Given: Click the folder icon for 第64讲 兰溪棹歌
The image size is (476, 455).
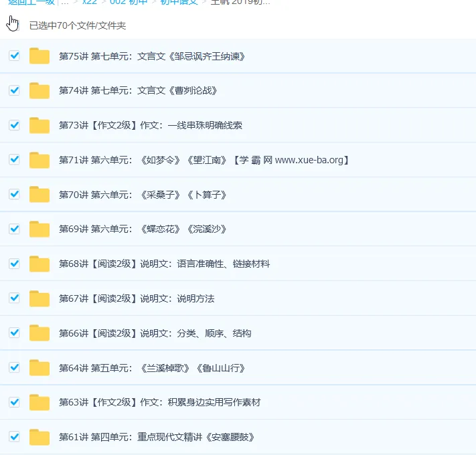Looking at the screenshot, I should click(x=39, y=368).
